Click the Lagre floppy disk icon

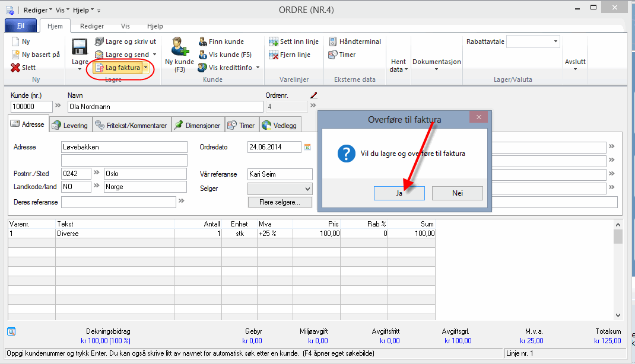click(x=80, y=47)
